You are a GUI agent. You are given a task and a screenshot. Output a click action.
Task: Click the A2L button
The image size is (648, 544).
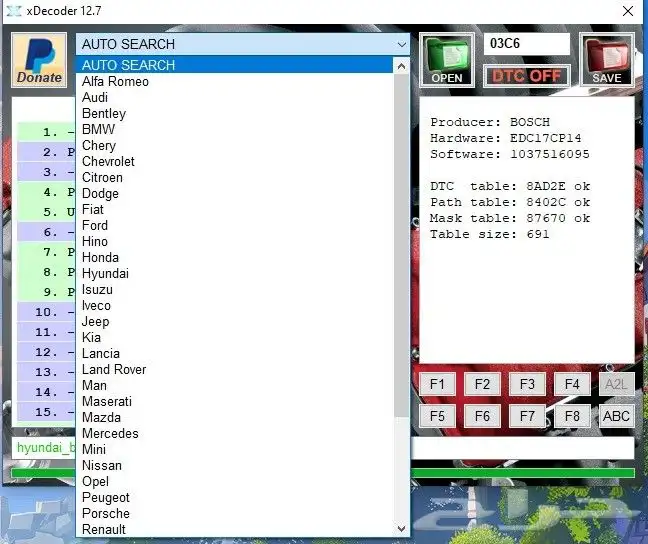616,384
